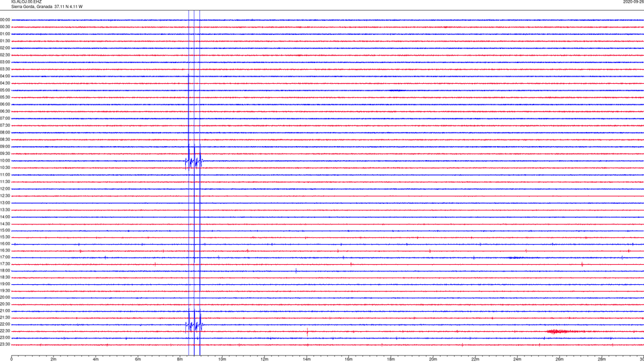Select the 19:00 trace time label

(5, 284)
